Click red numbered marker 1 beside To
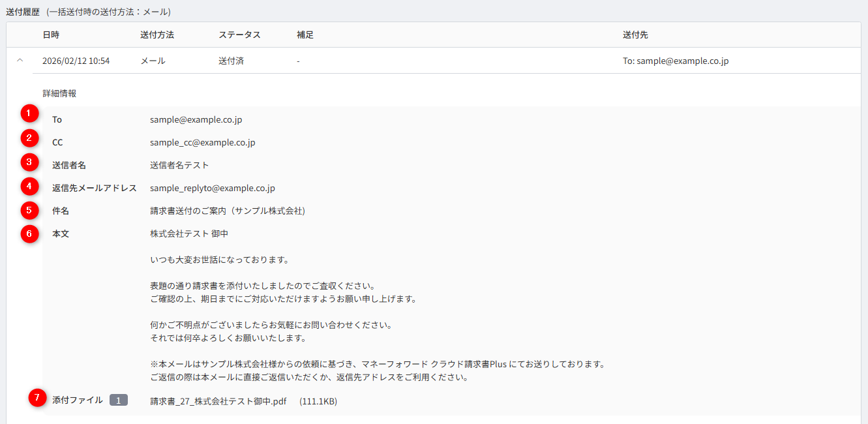 [x=29, y=114]
